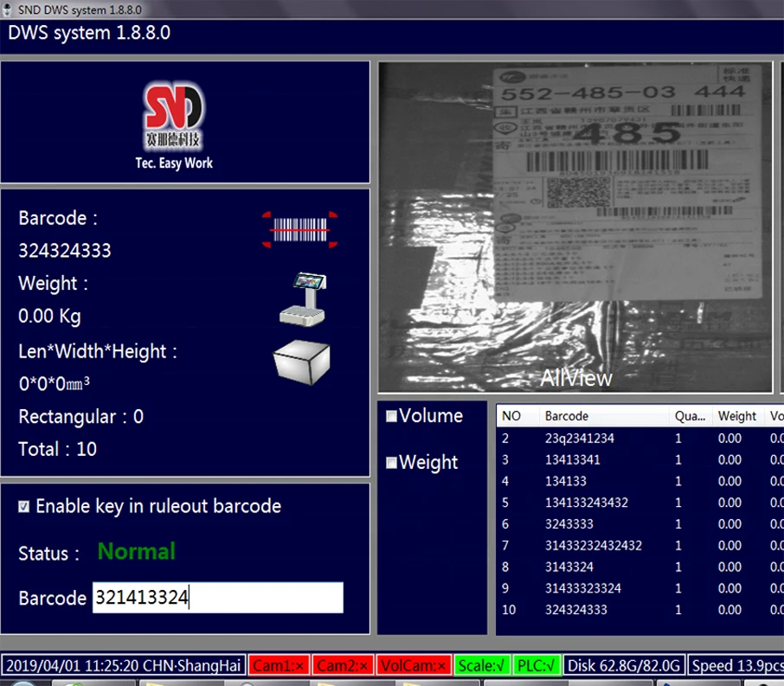Select table row with barcode 23q2341234

click(579, 439)
